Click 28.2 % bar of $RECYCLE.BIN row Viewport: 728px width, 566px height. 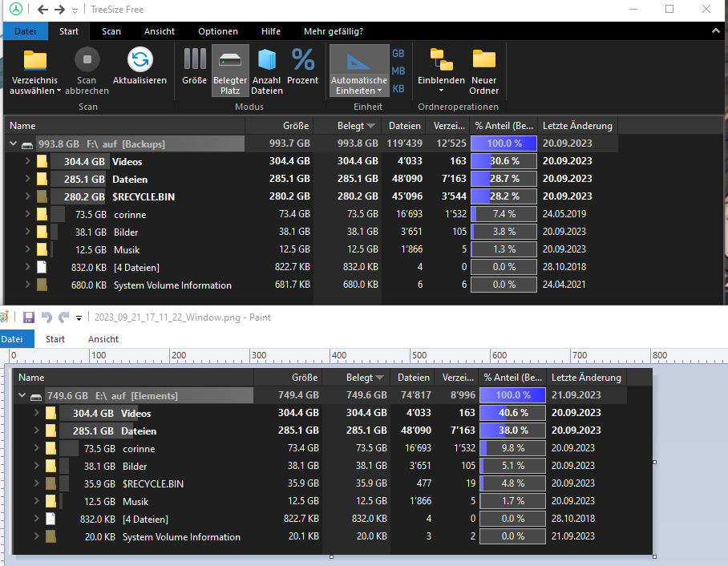(504, 196)
